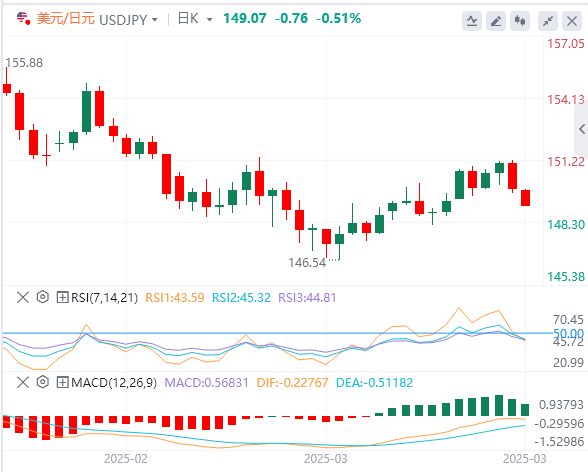Open RSI indicator settings
This screenshot has width=588, height=472.
coord(43,297)
